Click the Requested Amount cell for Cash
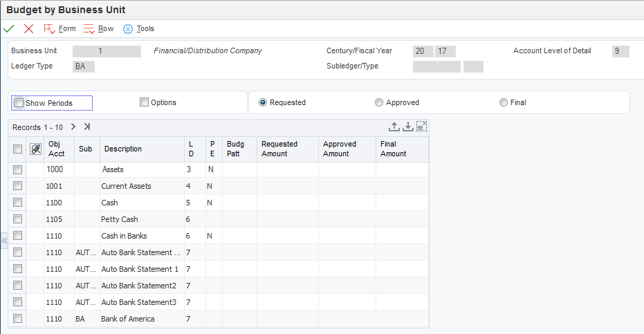The width and height of the screenshot is (644, 334). pyautogui.click(x=287, y=203)
